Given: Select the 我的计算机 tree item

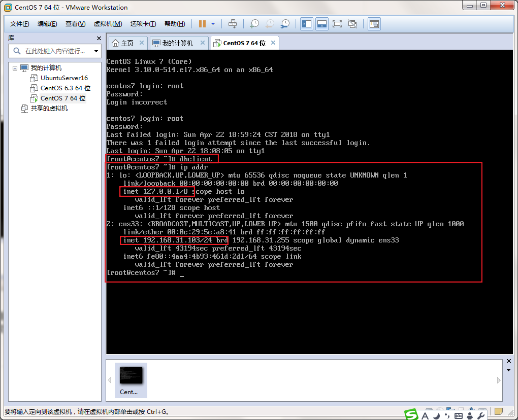Looking at the screenshot, I should pyautogui.click(x=46, y=68).
